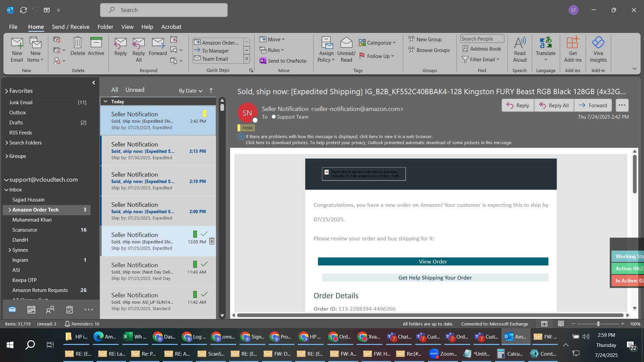Open New Items menu

coord(35,50)
